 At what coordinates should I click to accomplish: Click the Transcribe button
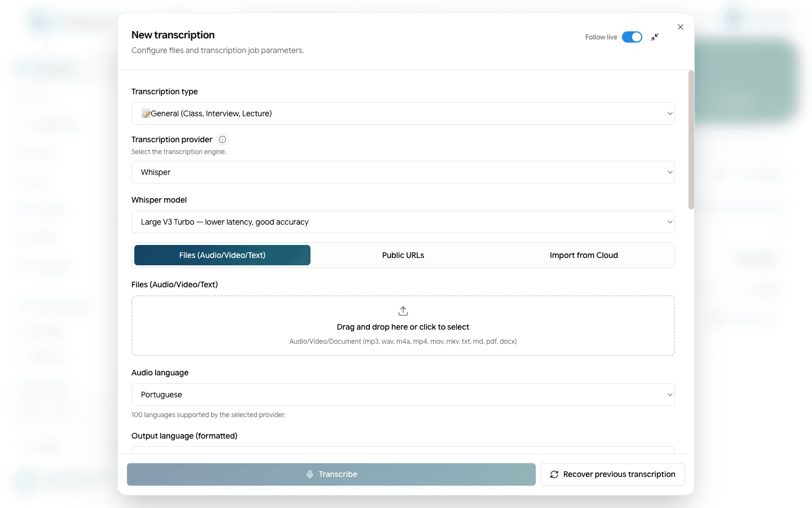pyautogui.click(x=331, y=474)
